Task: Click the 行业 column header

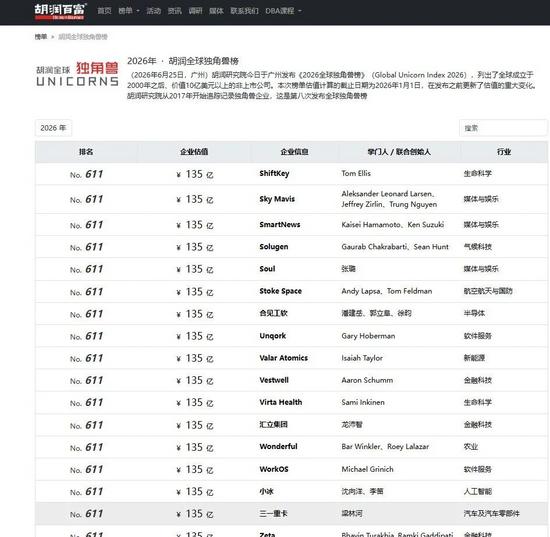Action: (x=504, y=152)
